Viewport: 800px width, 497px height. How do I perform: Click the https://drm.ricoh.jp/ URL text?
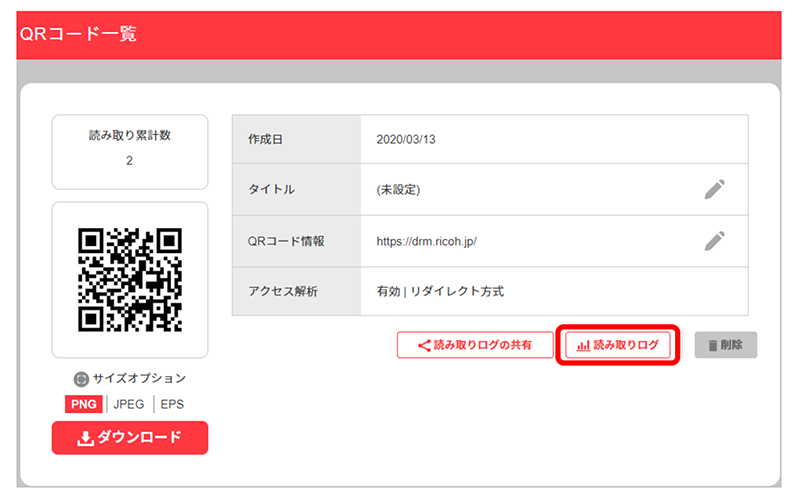pos(427,241)
